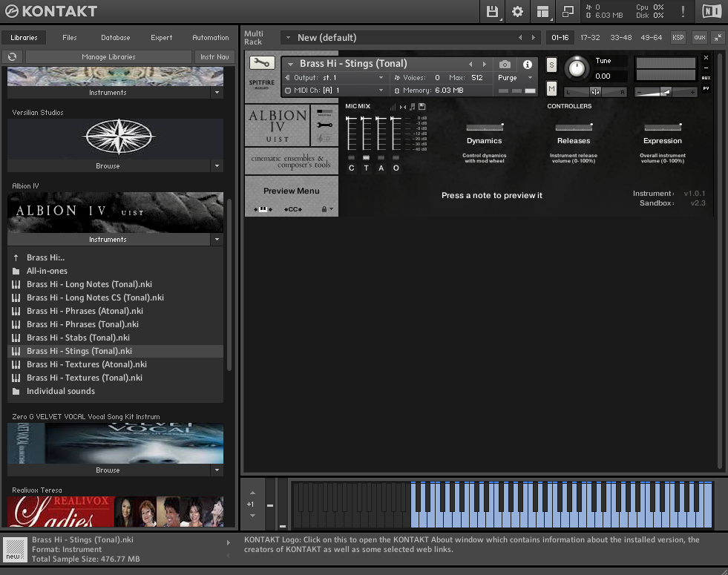Toggle the instrument Mute M button
728x575 pixels.
click(551, 88)
